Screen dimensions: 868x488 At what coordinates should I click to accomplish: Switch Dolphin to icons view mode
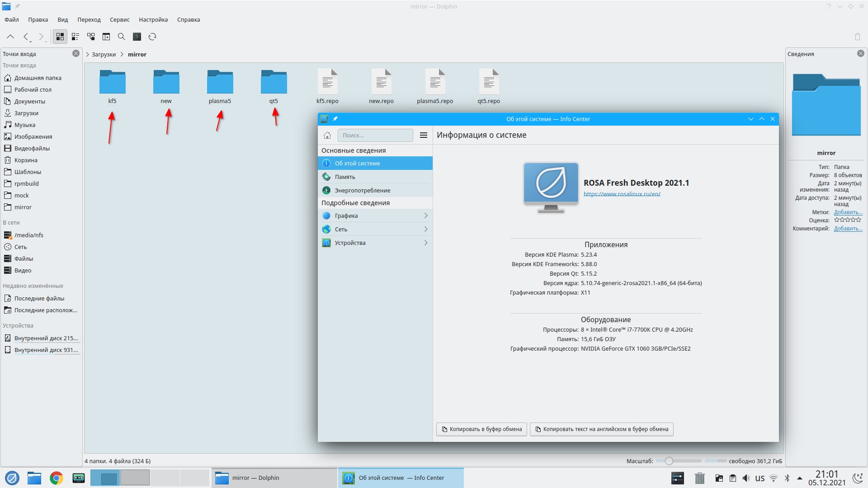click(60, 37)
